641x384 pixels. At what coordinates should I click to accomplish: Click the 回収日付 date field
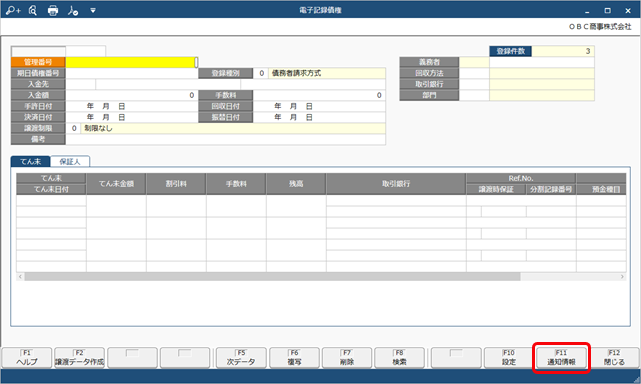click(319, 106)
